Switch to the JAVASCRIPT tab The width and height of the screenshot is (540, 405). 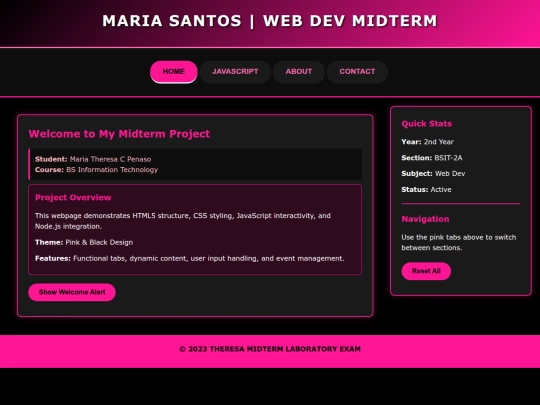point(235,72)
